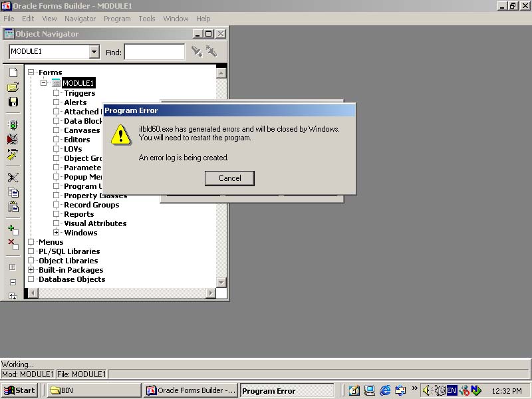The height and width of the screenshot is (399, 532).
Task: Collapse the Forms tree node
Action: (x=31, y=72)
